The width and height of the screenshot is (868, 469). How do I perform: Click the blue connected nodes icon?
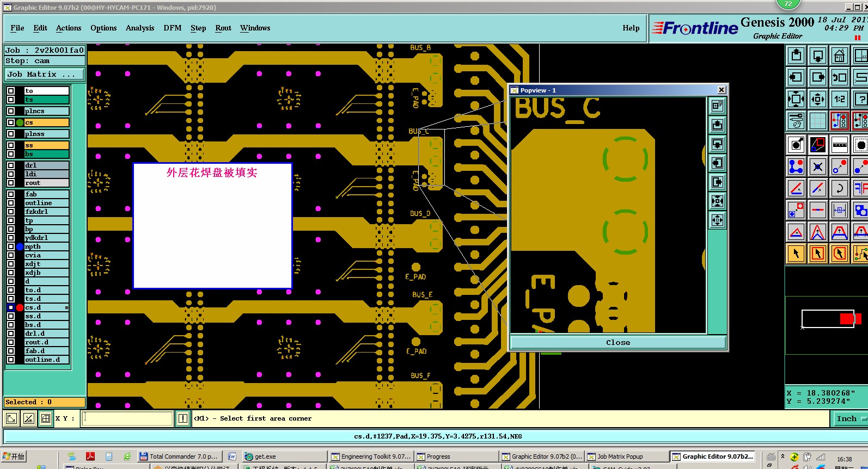(796, 166)
